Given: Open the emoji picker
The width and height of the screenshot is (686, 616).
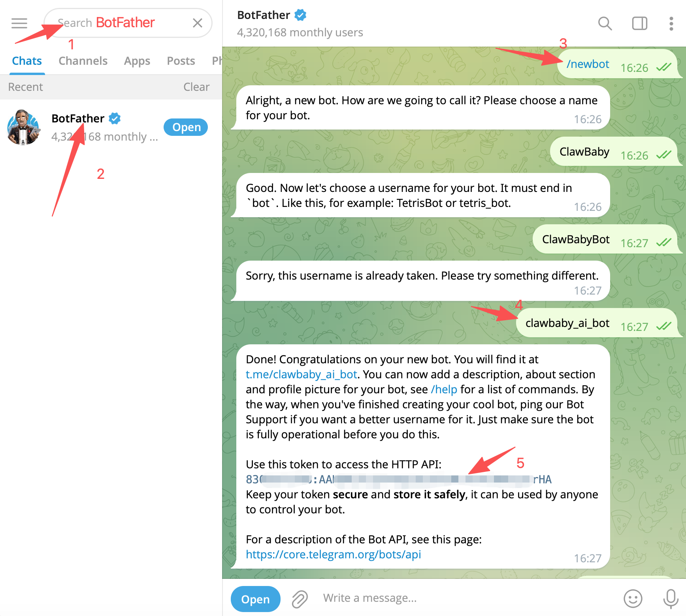Looking at the screenshot, I should tap(633, 599).
